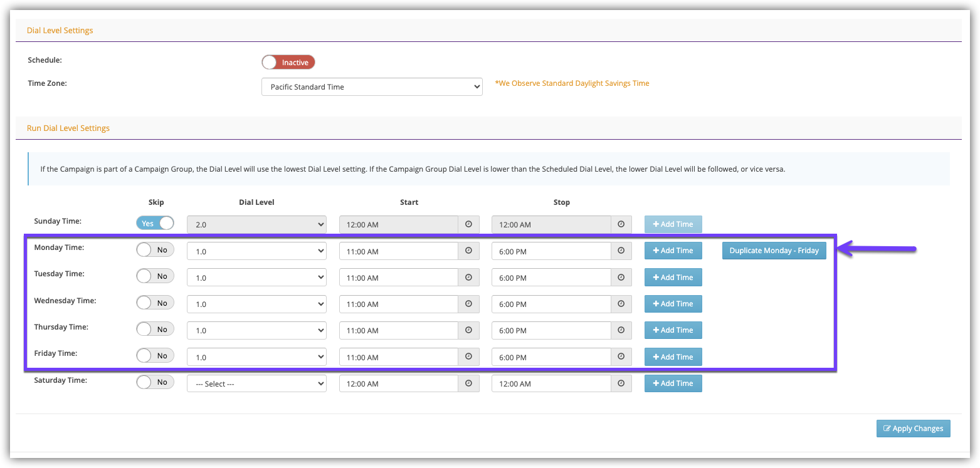Click the clock icon beside Monday start time
This screenshot has height=468, width=980.
tap(468, 251)
